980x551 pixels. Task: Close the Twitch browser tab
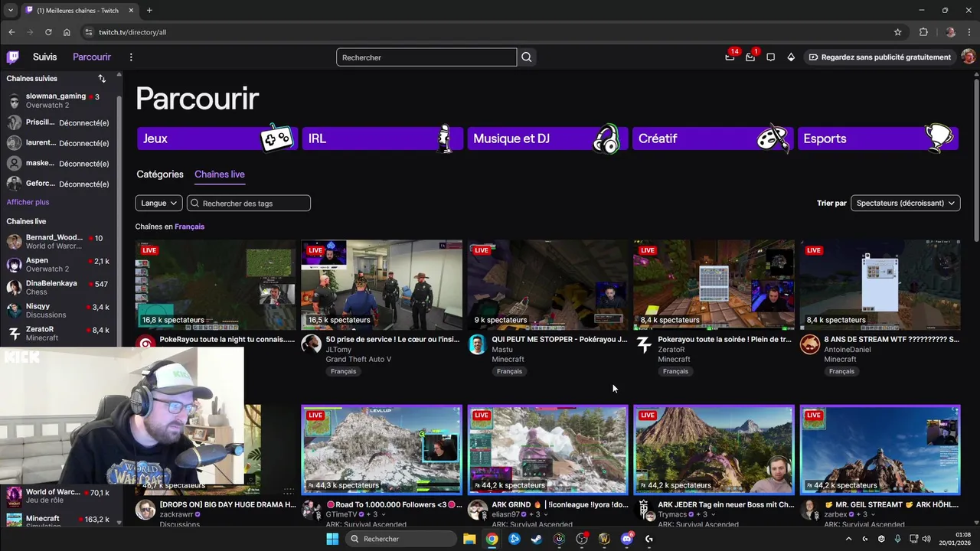pyautogui.click(x=131, y=11)
